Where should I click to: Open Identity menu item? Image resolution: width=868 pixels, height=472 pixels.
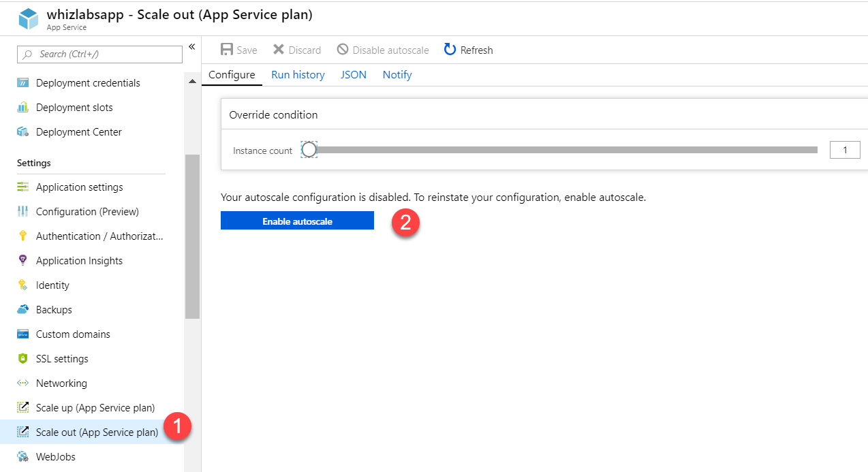click(x=52, y=285)
